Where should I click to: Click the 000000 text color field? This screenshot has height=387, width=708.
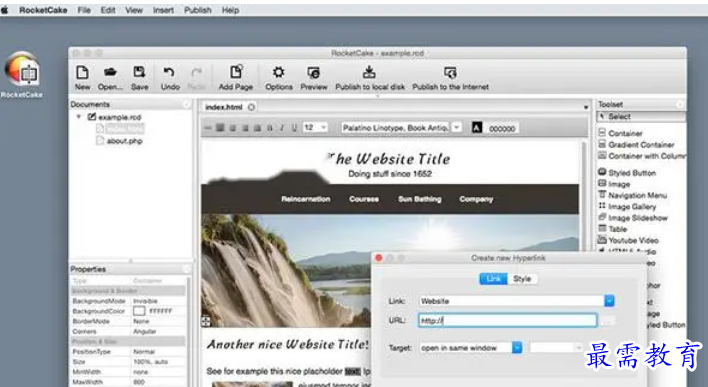coord(502,129)
